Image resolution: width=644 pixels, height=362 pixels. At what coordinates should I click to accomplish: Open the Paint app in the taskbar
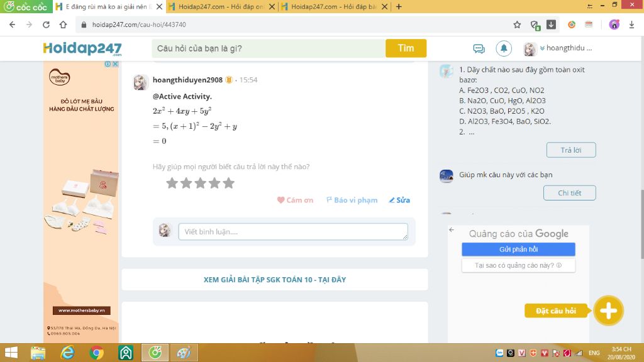coord(184,353)
